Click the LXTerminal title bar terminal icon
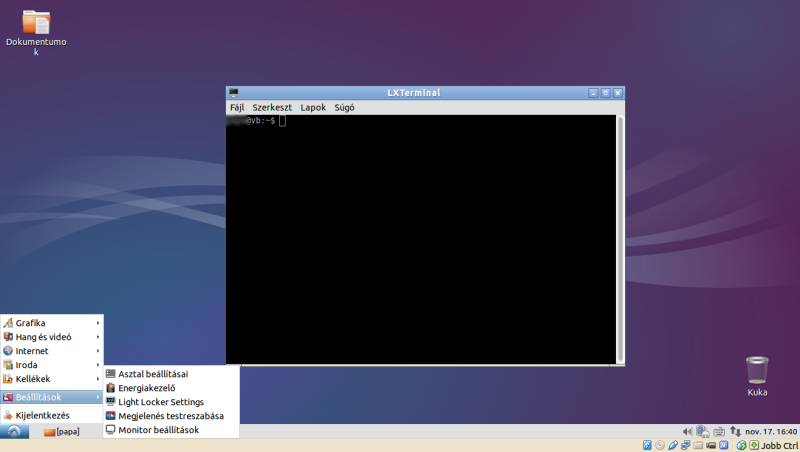This screenshot has height=452, width=800. pos(234,93)
